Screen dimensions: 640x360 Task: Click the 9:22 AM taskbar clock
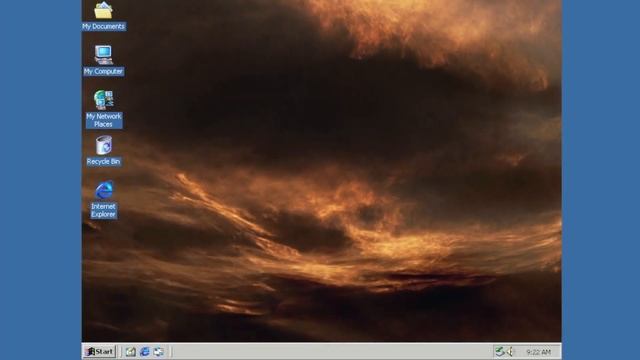point(538,352)
